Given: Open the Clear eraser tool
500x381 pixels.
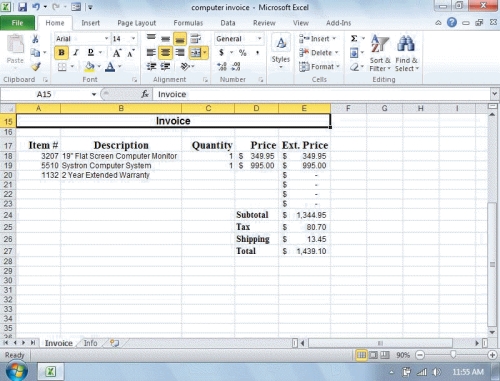Looking at the screenshot, I should 354,67.
